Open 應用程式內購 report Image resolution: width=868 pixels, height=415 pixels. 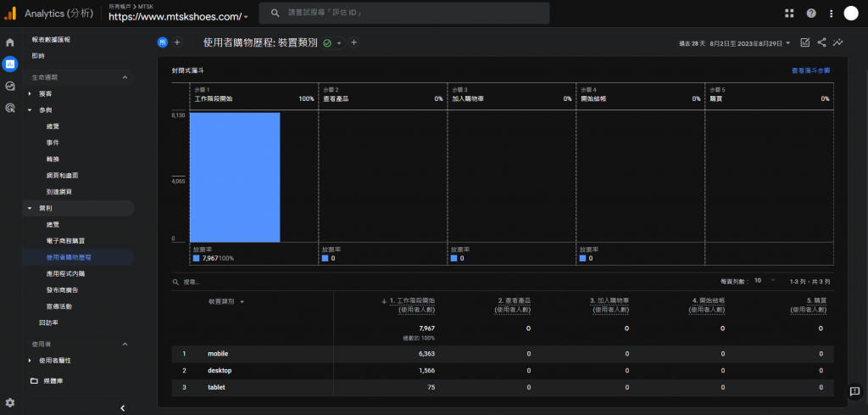pos(66,274)
